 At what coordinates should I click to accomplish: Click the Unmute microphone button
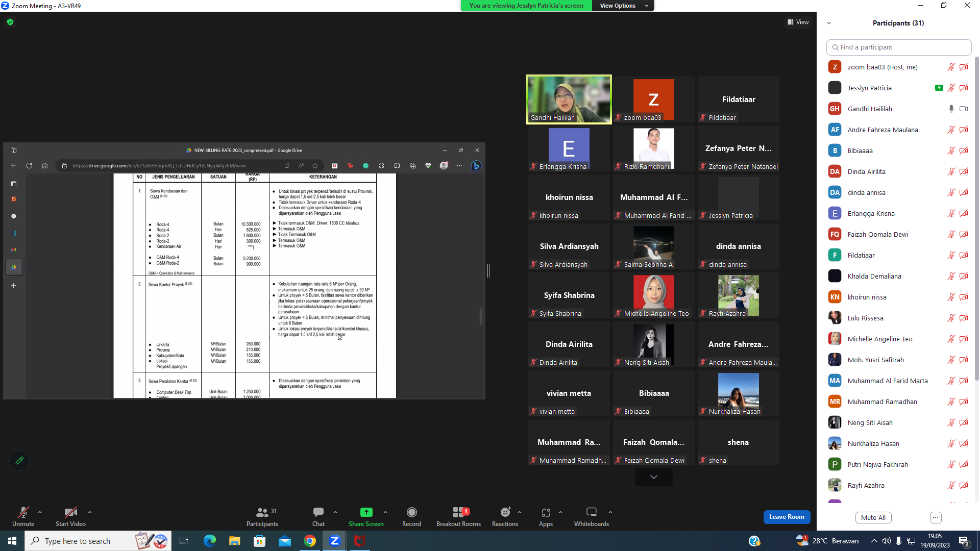pos(23,516)
